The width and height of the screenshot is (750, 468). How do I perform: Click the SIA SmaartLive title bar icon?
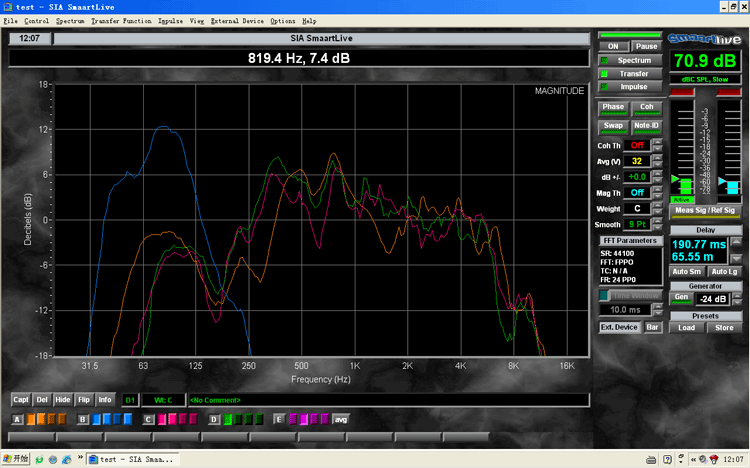point(8,7)
